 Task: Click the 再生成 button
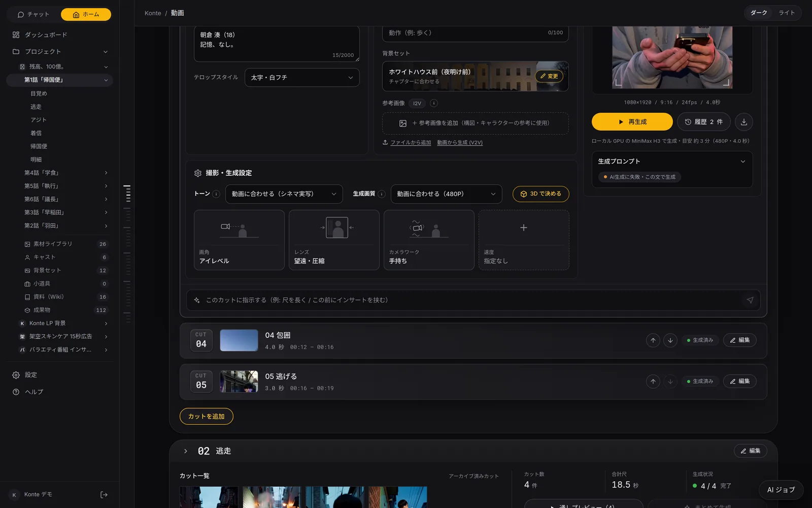tap(632, 122)
